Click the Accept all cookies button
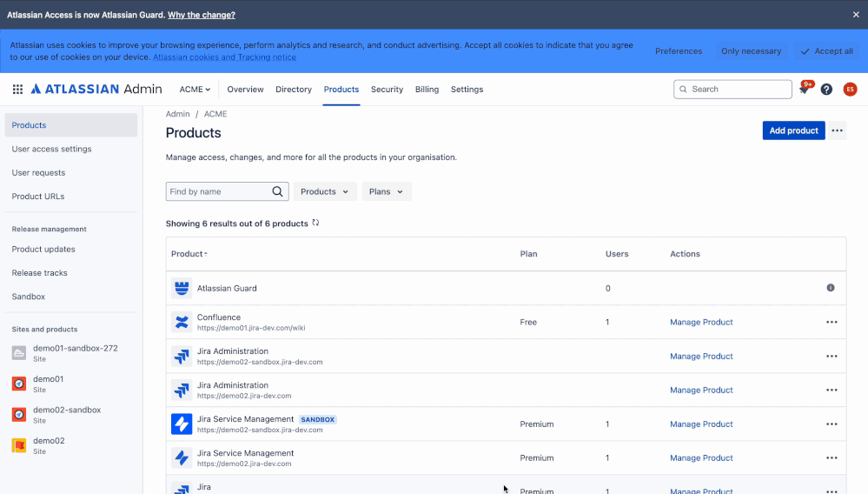The width and height of the screenshot is (868, 494). (826, 51)
